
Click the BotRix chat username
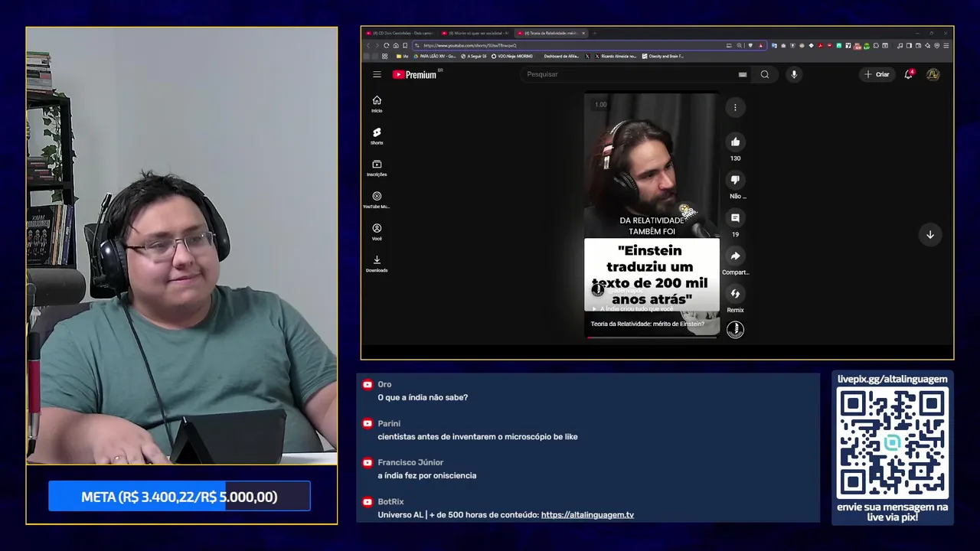coord(390,501)
